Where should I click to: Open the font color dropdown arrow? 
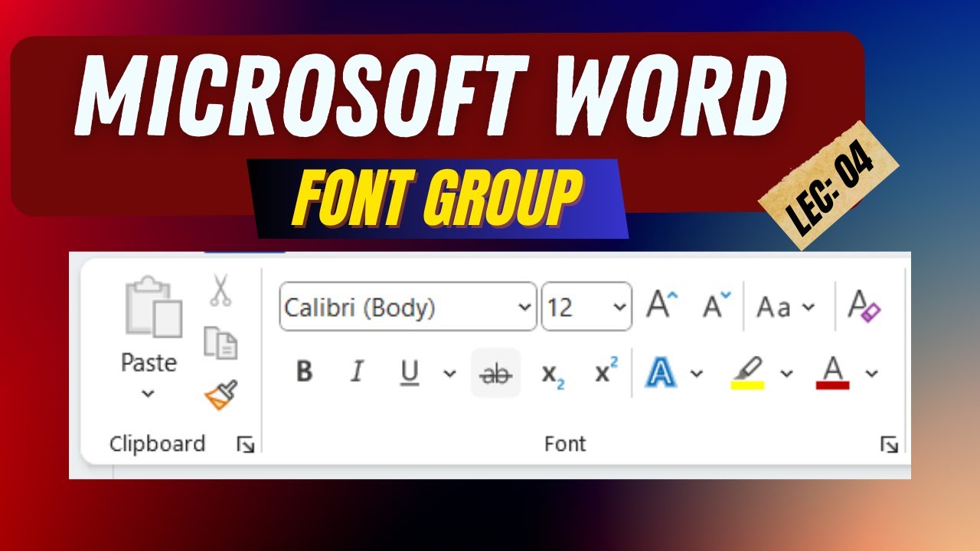coord(871,373)
